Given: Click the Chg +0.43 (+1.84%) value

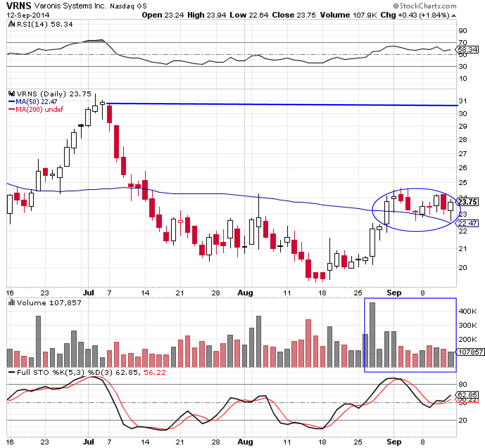Looking at the screenshot, I should point(415,15).
